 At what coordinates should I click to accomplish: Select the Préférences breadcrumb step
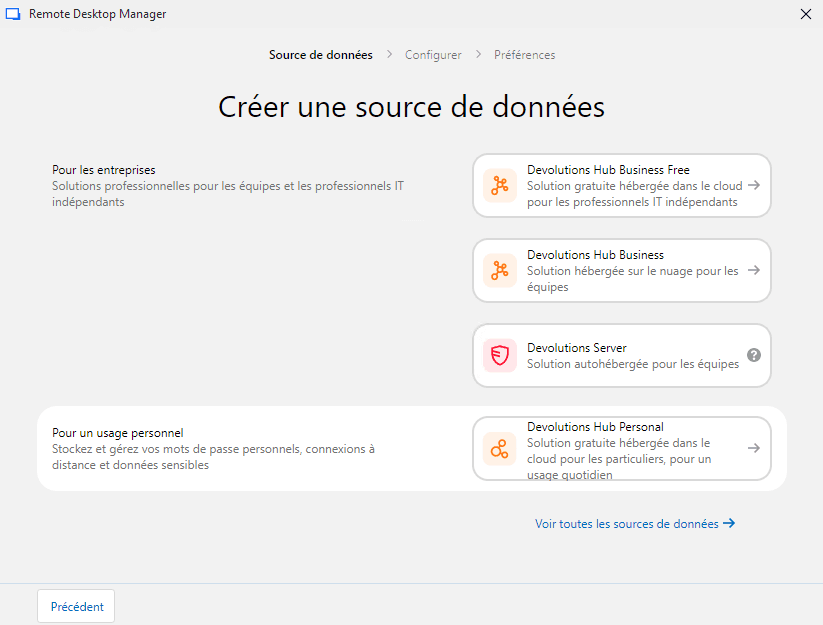pos(524,55)
